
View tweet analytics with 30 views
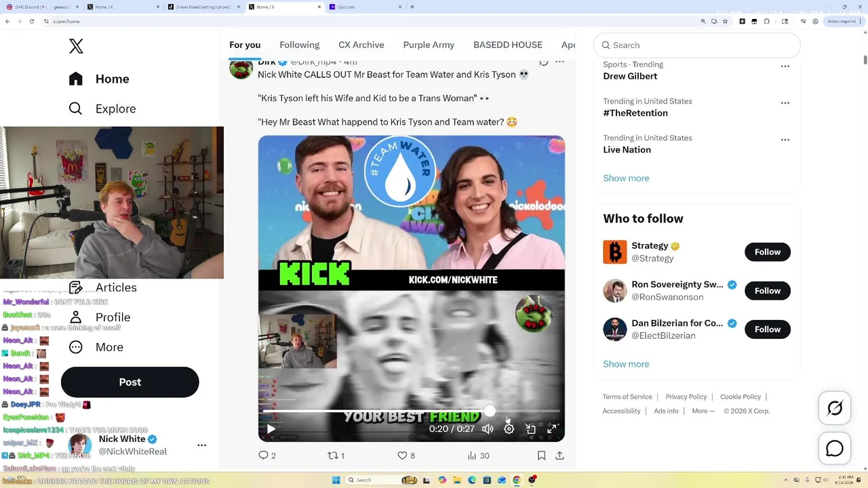(478, 455)
